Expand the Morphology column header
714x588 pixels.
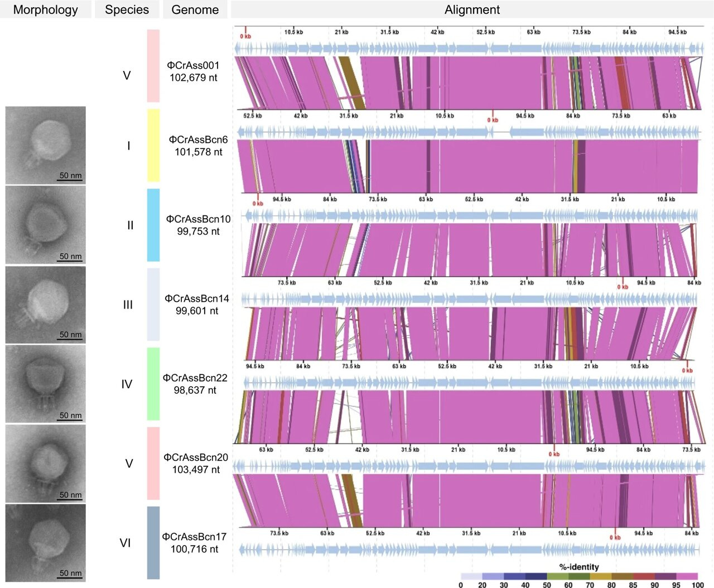tap(45, 9)
